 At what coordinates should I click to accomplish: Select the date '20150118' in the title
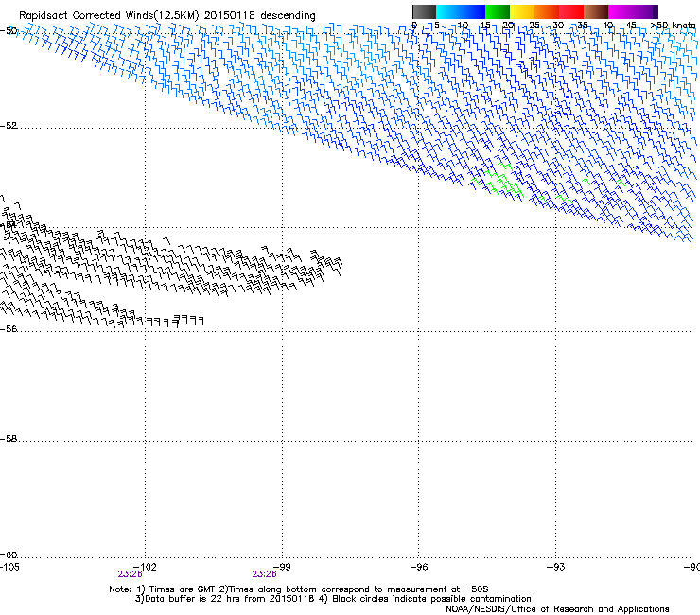(x=230, y=15)
